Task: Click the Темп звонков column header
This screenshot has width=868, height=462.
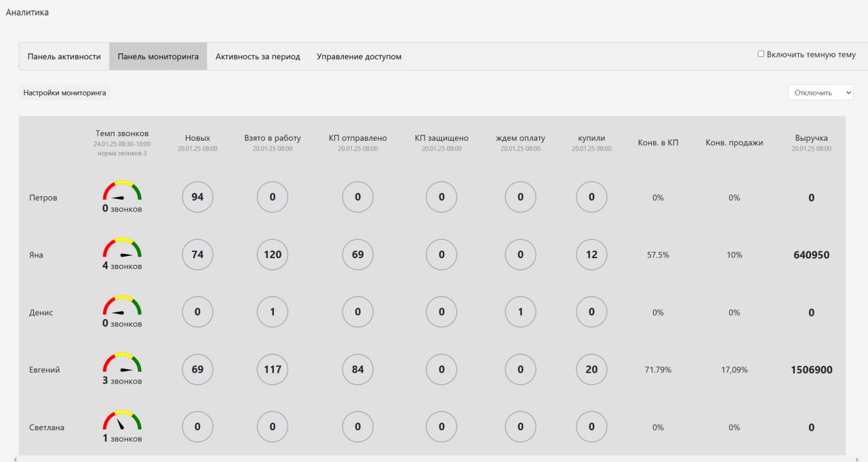Action: 122,133
